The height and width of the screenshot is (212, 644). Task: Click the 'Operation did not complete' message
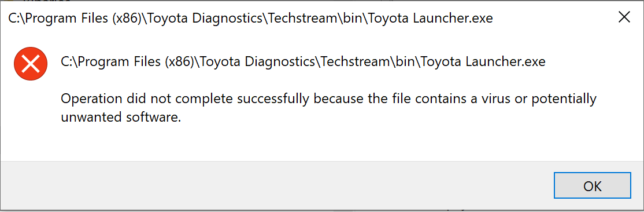328,108
